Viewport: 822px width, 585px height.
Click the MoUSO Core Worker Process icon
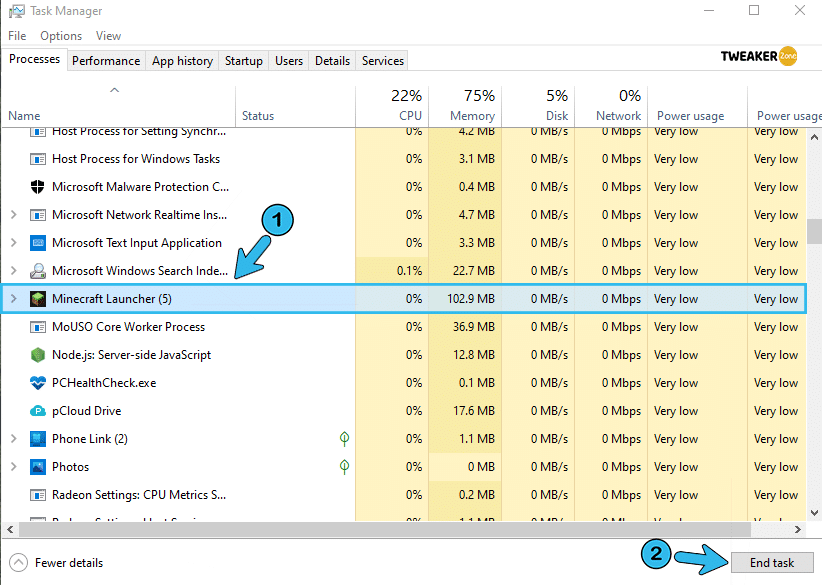click(x=38, y=327)
